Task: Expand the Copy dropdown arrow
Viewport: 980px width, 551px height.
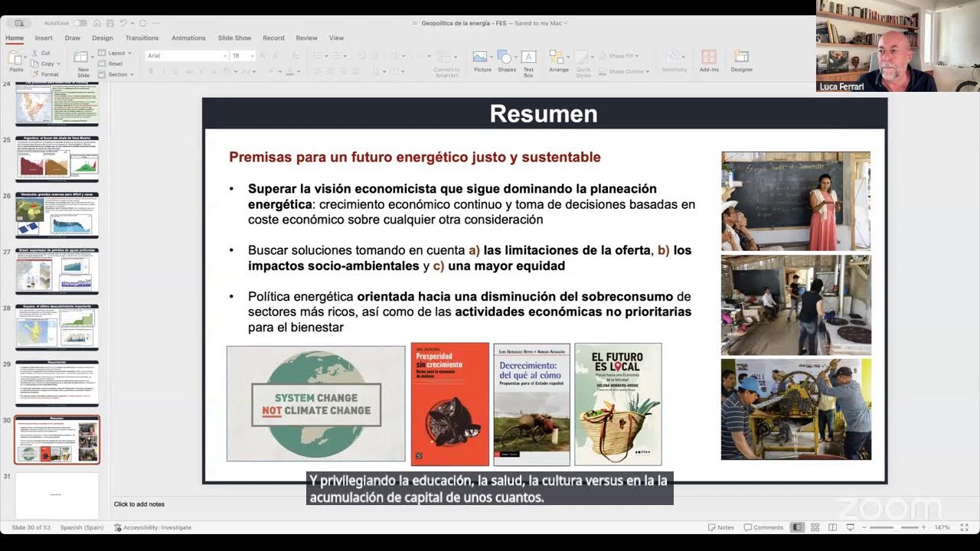Action: [60, 64]
